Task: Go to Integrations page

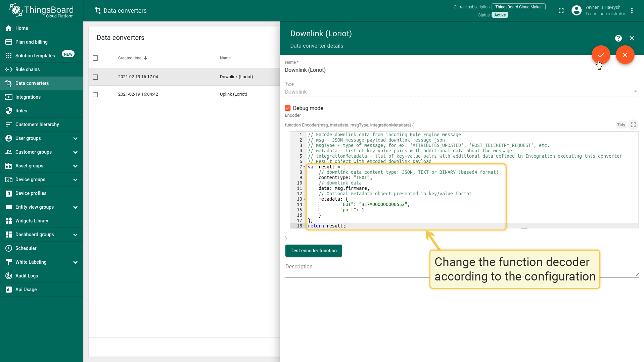Action: click(x=28, y=97)
